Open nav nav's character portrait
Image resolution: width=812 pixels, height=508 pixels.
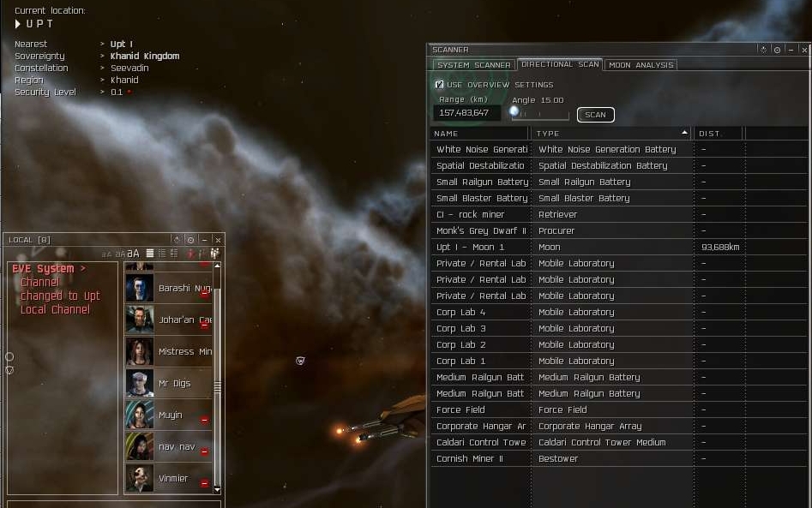pyautogui.click(x=140, y=446)
